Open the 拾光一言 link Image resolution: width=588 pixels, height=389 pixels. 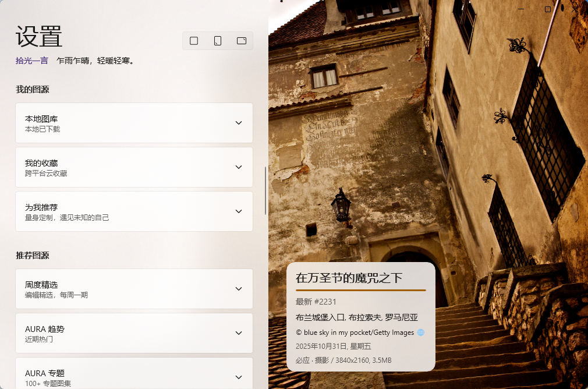(x=31, y=61)
